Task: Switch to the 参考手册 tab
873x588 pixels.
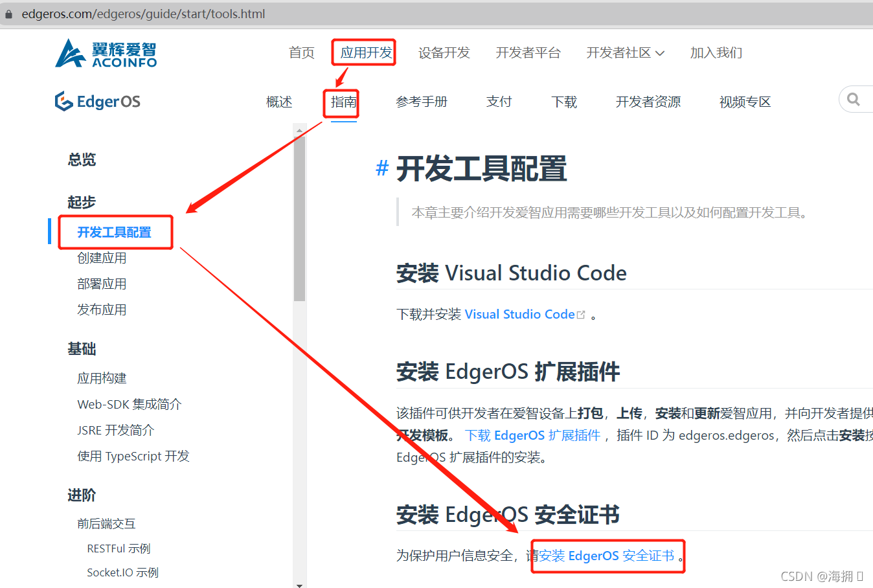Action: [422, 102]
